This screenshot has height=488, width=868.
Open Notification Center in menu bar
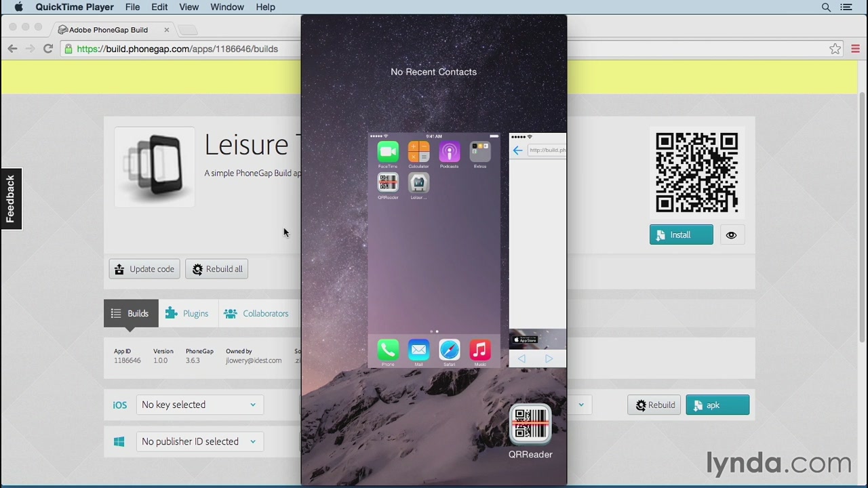846,7
